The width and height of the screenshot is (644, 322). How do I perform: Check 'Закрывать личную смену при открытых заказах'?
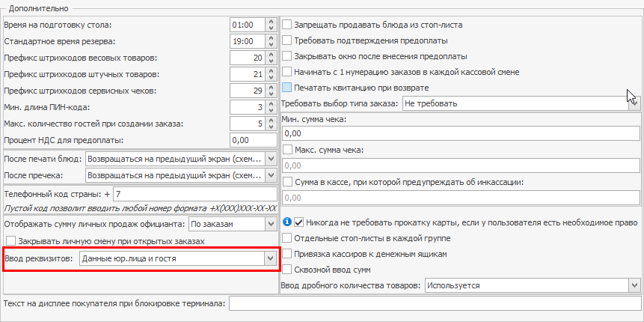point(11,241)
